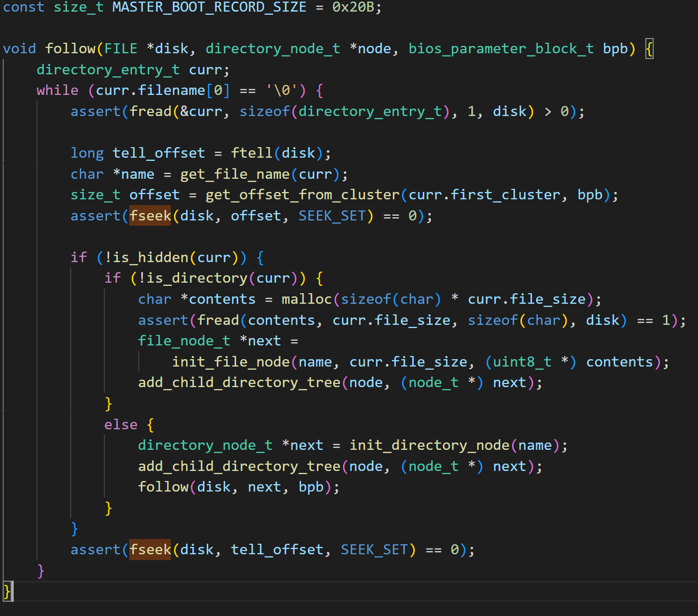Image resolution: width=698 pixels, height=616 pixels.
Task: Click the init_directory_node function call
Action: click(x=429, y=446)
